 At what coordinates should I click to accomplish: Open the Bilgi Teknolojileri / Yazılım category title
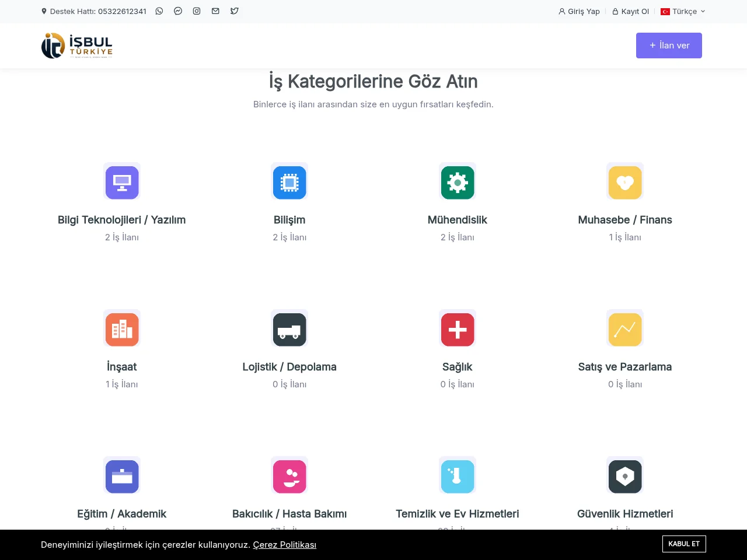click(122, 220)
